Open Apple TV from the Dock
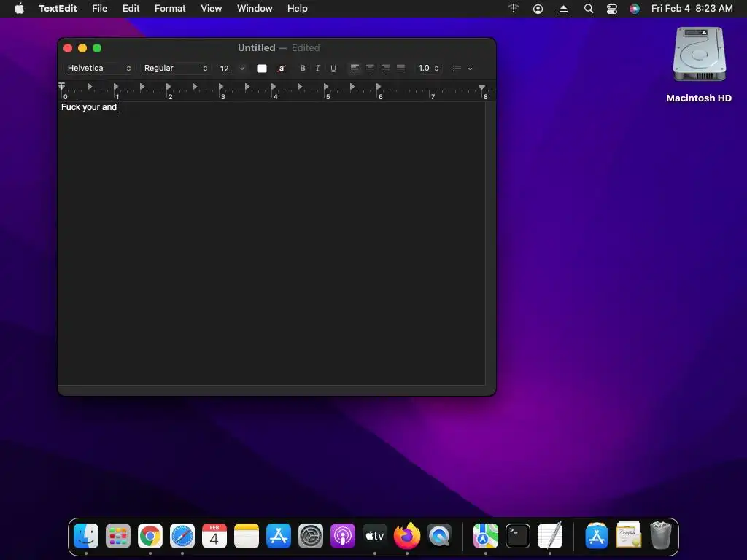The image size is (747, 560). click(375, 536)
